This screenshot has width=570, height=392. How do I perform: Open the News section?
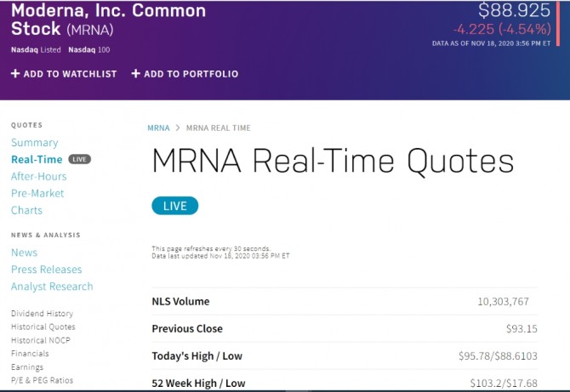[x=25, y=253]
